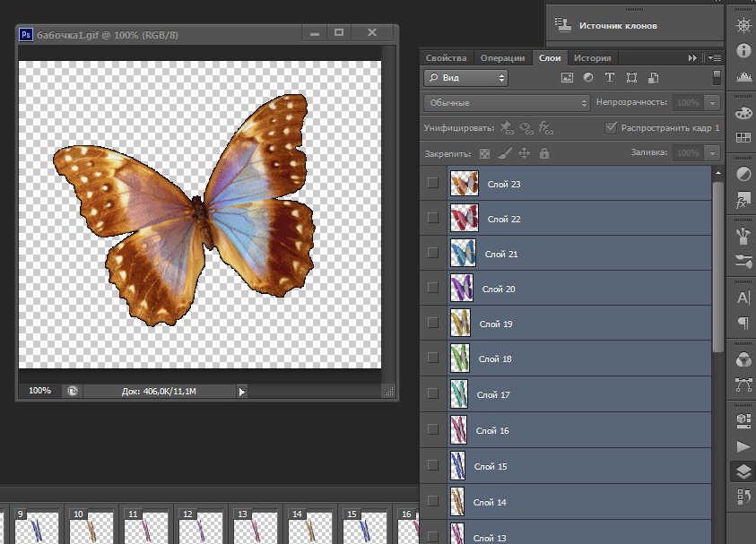Open the Swatches grid panel icon
The width and height of the screenshot is (756, 544).
pyautogui.click(x=743, y=138)
